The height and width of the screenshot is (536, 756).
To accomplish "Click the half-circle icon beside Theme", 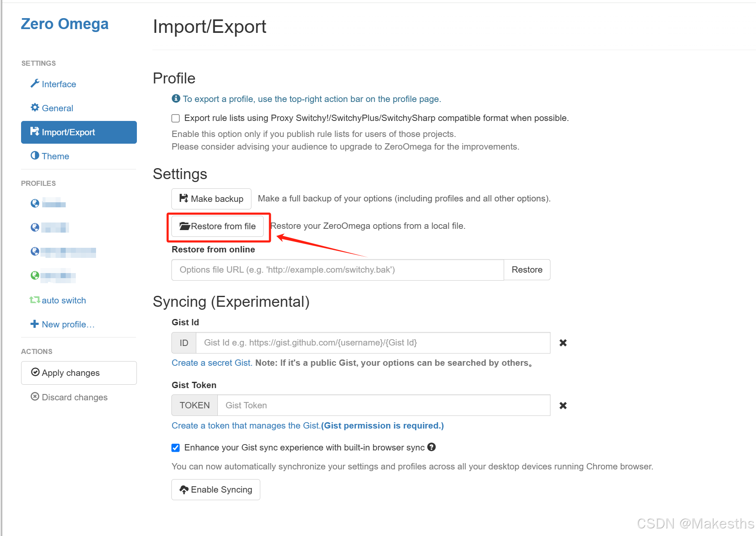I will [35, 155].
